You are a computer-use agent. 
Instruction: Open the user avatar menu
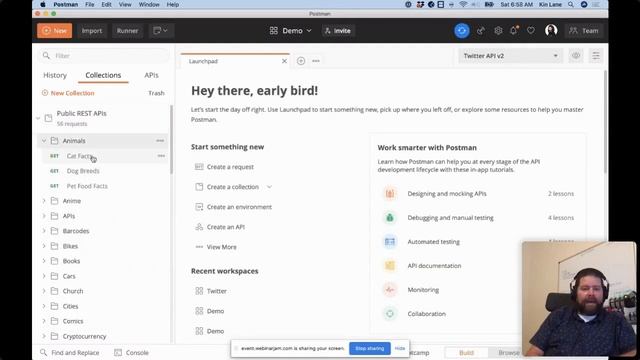coord(551,31)
